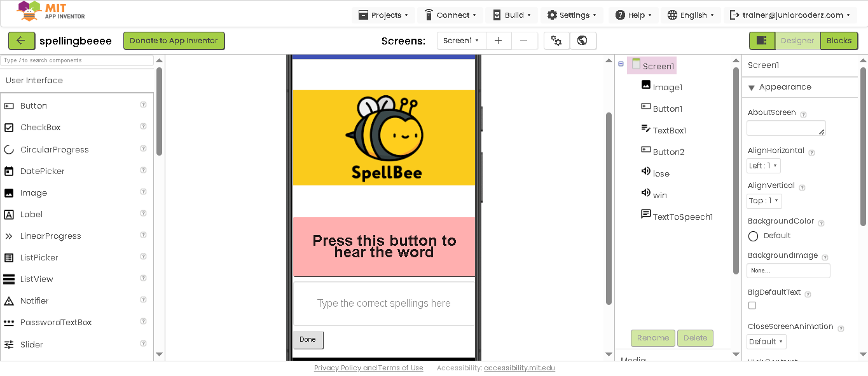Viewport: 868px width, 376px height.
Task: Click the Notifier warning icon
Action: 9,301
